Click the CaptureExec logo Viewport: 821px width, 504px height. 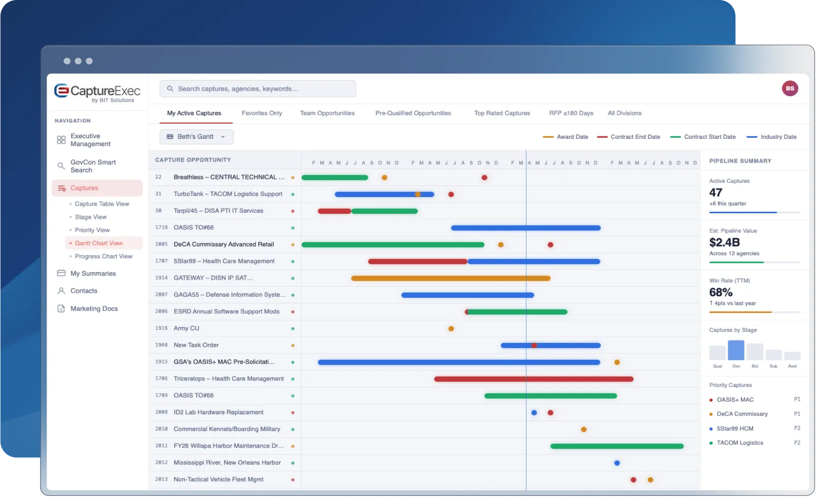tap(97, 93)
